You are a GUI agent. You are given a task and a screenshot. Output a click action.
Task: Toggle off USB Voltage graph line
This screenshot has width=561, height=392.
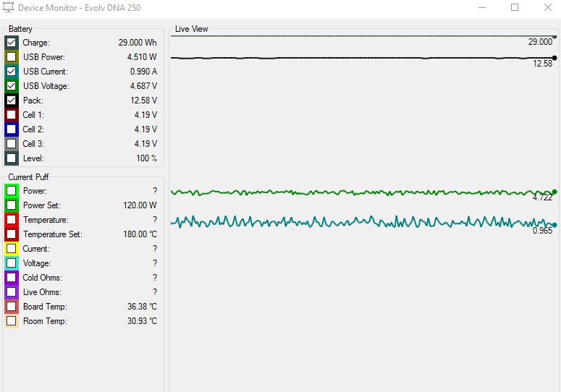[12, 86]
